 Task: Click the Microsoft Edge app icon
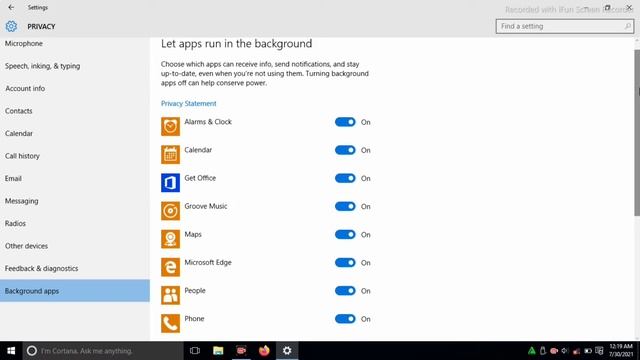(170, 267)
